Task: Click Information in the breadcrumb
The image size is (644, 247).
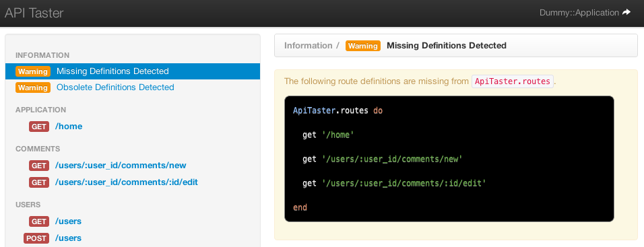Action: (309, 46)
